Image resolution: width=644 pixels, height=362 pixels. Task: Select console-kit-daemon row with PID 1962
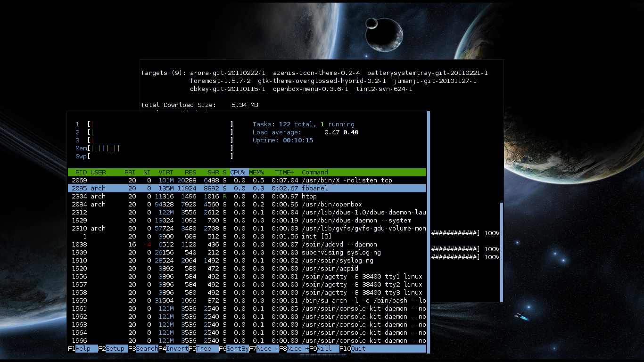click(247, 317)
